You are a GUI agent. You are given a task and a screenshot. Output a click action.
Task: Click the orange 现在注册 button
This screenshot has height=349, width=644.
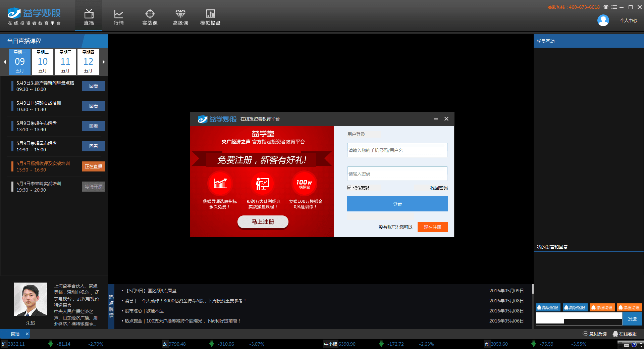point(432,227)
